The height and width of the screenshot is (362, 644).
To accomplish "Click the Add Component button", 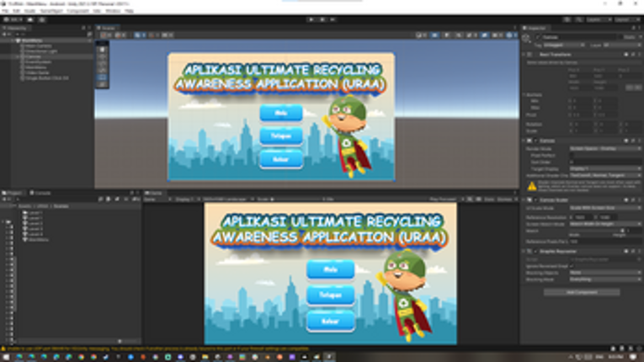I will tap(582, 292).
